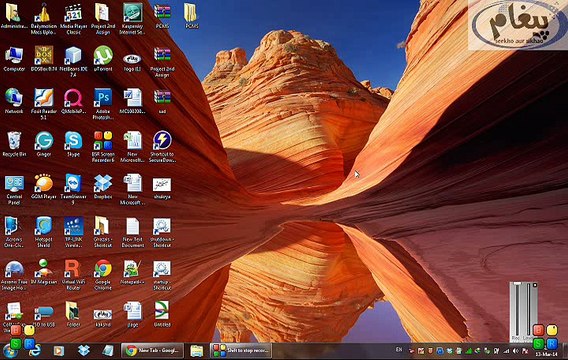Open Acronis True Image Home shortcut

[x=14, y=275]
